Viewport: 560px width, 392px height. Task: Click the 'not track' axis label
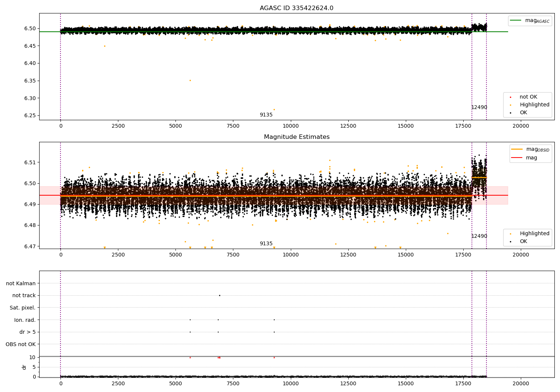[x=24, y=295]
